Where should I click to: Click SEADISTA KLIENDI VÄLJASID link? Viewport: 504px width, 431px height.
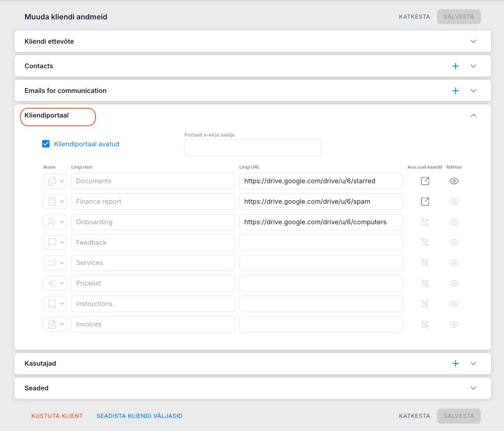click(139, 416)
